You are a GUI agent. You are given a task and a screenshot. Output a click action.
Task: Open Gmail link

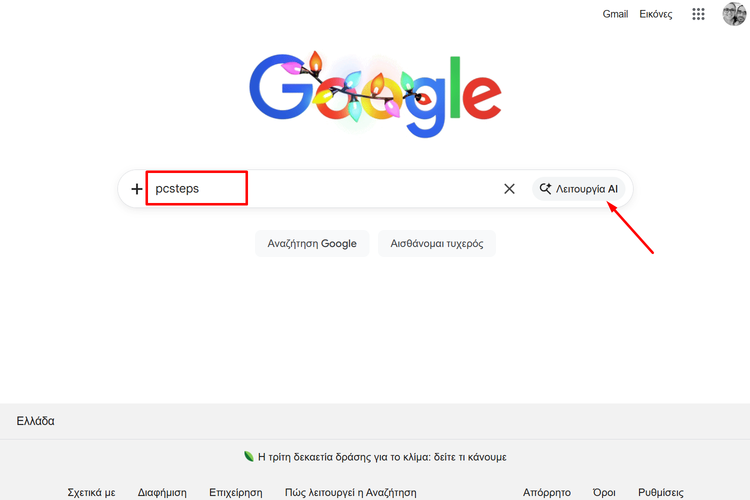[x=615, y=14]
